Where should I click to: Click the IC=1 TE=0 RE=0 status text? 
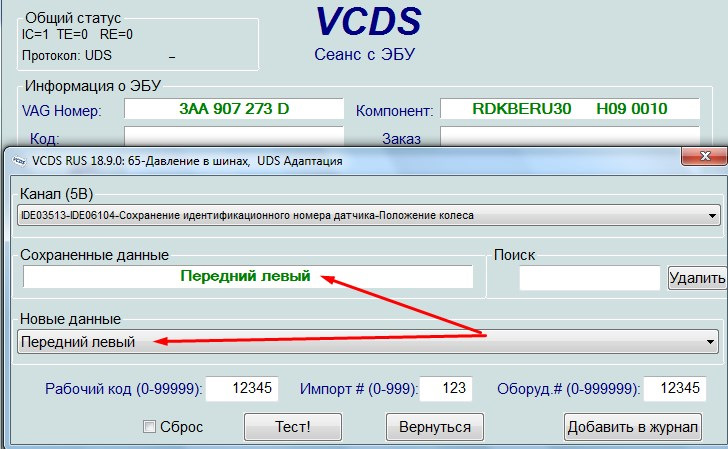(x=77, y=34)
